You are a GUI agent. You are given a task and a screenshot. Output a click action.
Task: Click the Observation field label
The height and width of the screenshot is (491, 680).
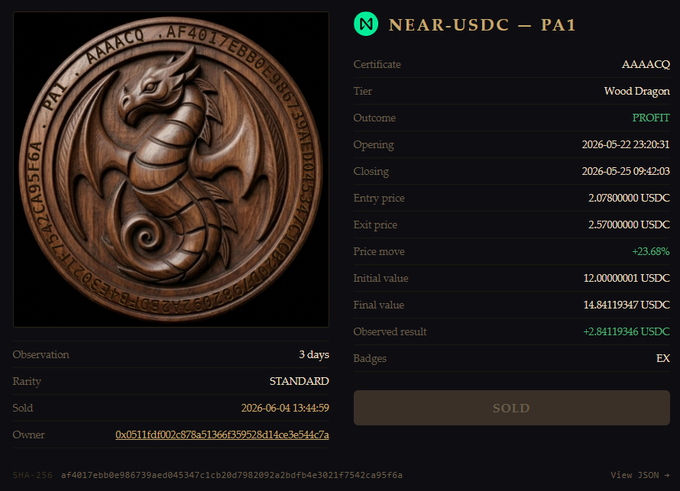click(x=41, y=354)
